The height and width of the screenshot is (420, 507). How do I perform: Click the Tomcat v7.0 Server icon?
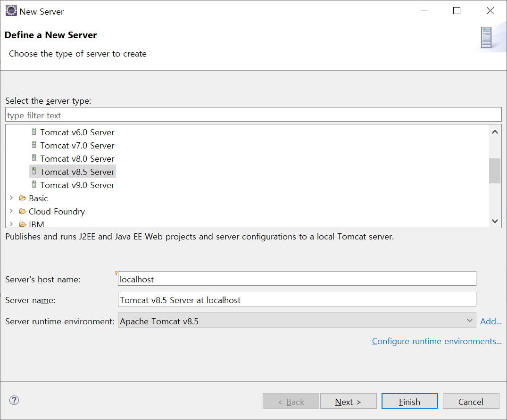34,145
